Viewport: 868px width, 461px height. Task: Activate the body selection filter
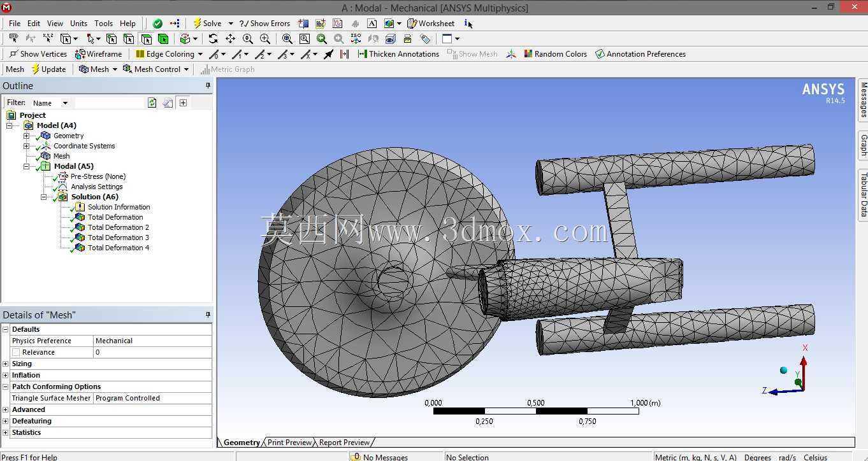click(x=163, y=39)
